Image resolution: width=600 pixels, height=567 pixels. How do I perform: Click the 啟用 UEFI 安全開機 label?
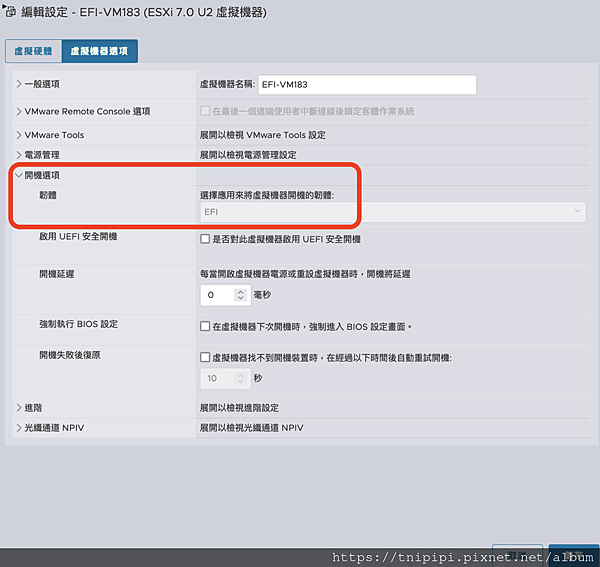(x=78, y=236)
